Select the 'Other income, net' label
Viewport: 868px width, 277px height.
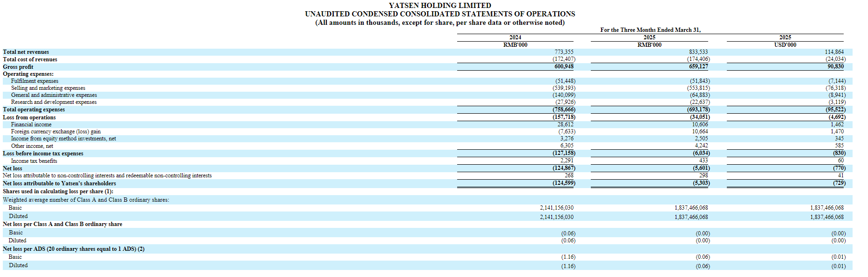pyautogui.click(x=32, y=146)
